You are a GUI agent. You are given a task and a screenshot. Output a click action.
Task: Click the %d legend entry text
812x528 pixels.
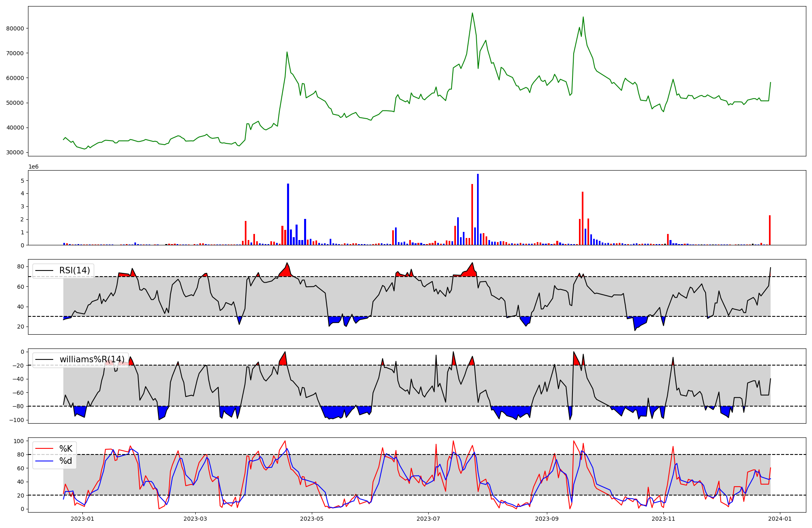point(66,461)
